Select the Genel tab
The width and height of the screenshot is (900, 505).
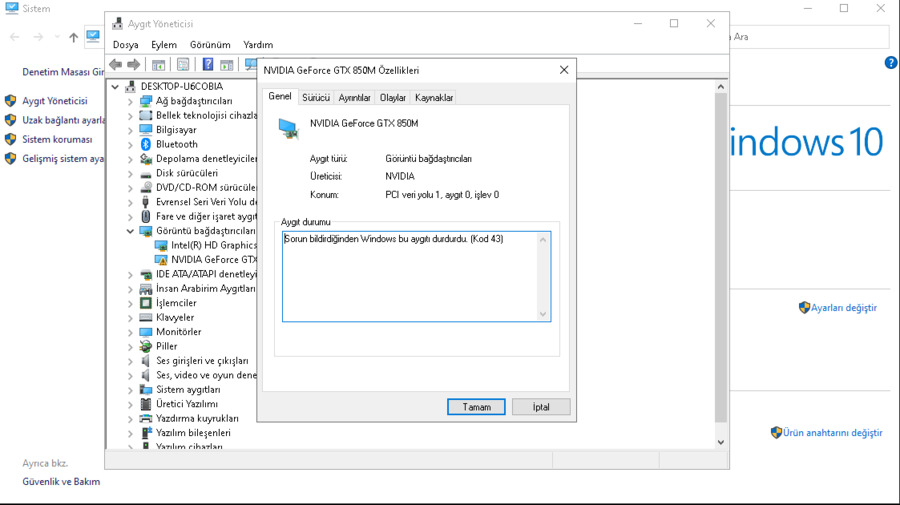pos(280,96)
